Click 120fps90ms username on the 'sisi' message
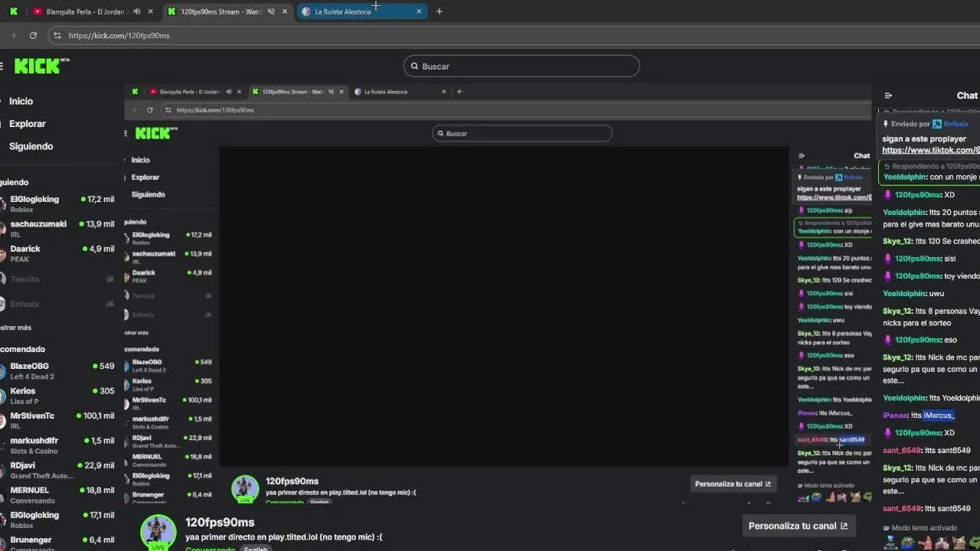980x551 pixels. [918, 259]
